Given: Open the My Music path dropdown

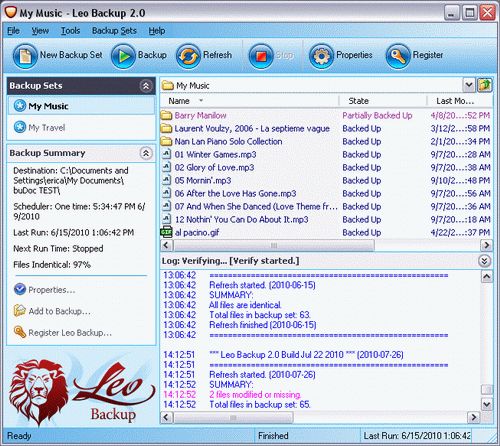Looking at the screenshot, I should (469, 85).
